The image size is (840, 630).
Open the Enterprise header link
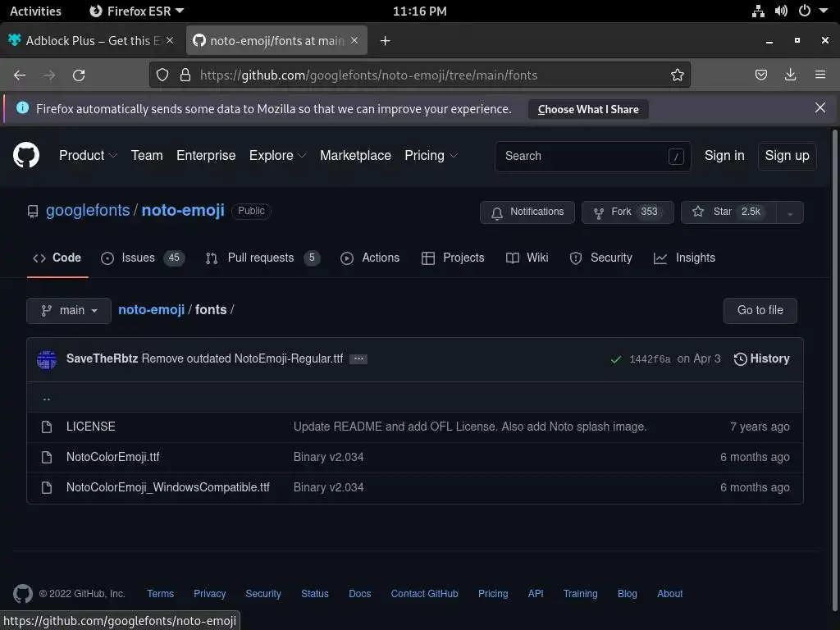coord(206,155)
